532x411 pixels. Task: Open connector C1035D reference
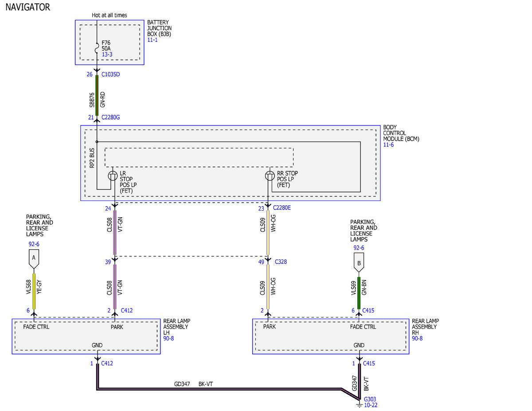coord(110,74)
